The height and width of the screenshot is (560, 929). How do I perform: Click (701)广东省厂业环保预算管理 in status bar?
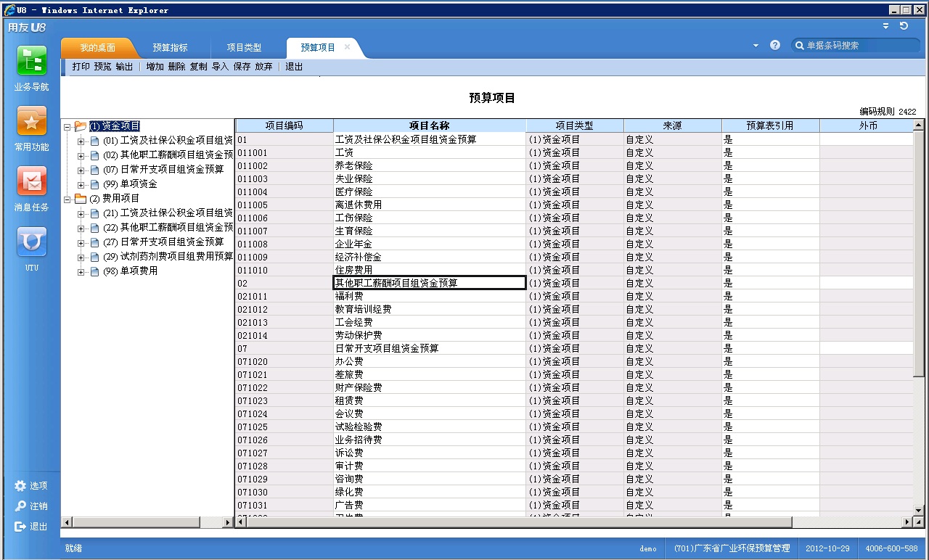pyautogui.click(x=732, y=548)
